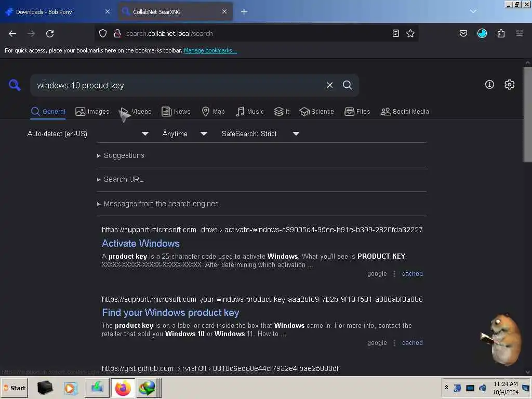
Task: Open cached link for Find your Windows product key
Action: pos(412,343)
